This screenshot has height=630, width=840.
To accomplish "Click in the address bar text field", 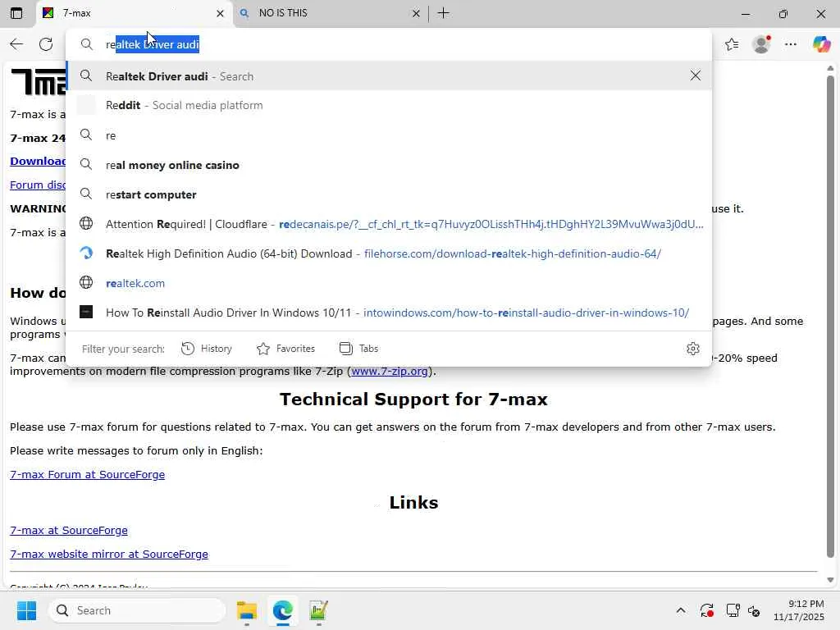I will click(x=388, y=44).
